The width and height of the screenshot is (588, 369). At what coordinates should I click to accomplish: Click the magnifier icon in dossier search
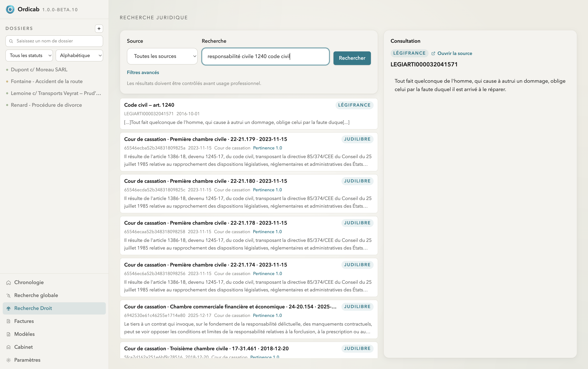(11, 41)
